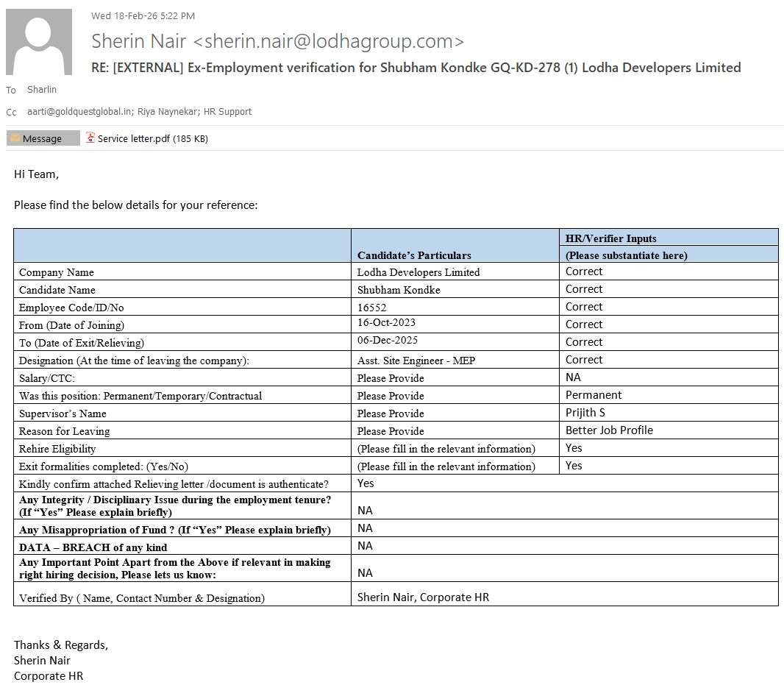Click '(Please substantiate here)' header cell
The height and width of the screenshot is (685, 784).
[x=626, y=255]
